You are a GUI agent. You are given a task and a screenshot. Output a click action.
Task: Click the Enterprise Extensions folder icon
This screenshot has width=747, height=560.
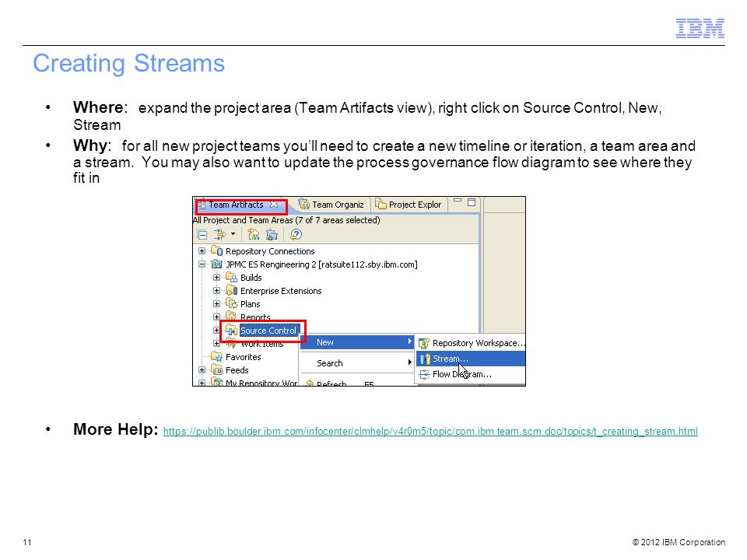click(x=231, y=290)
